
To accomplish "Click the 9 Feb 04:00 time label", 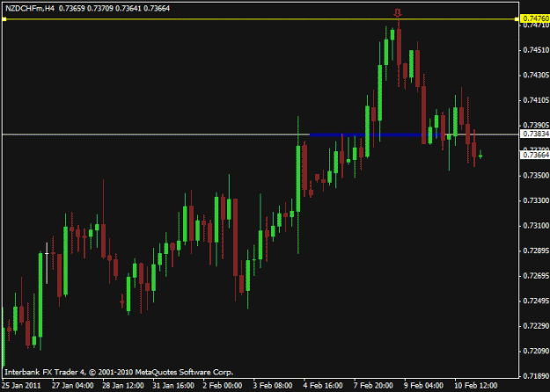I will tap(424, 386).
